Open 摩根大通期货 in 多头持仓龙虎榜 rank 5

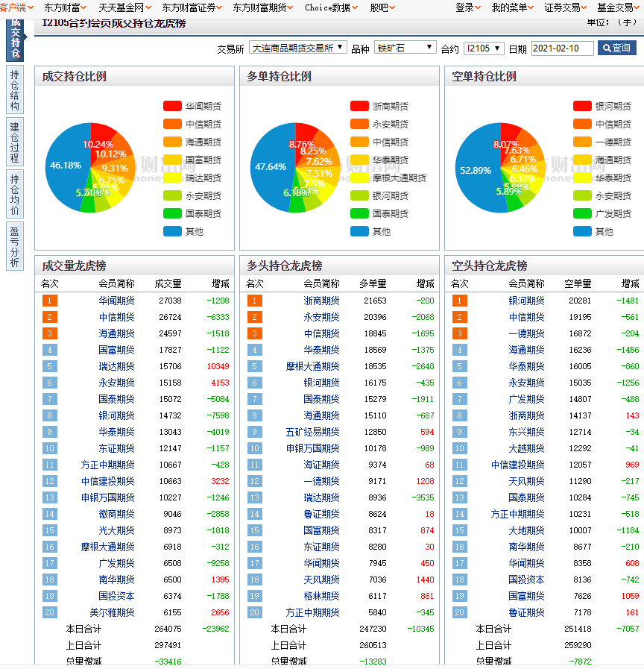coord(312,366)
